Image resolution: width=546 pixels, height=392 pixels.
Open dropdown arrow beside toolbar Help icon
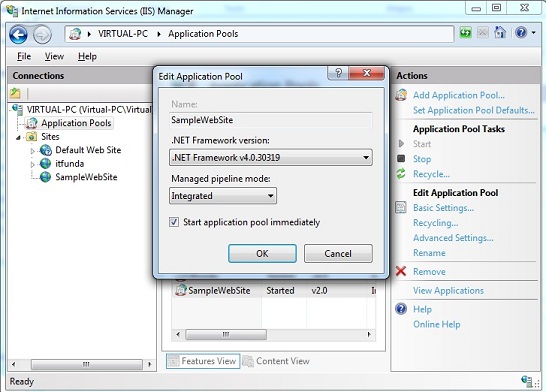pyautogui.click(x=533, y=33)
